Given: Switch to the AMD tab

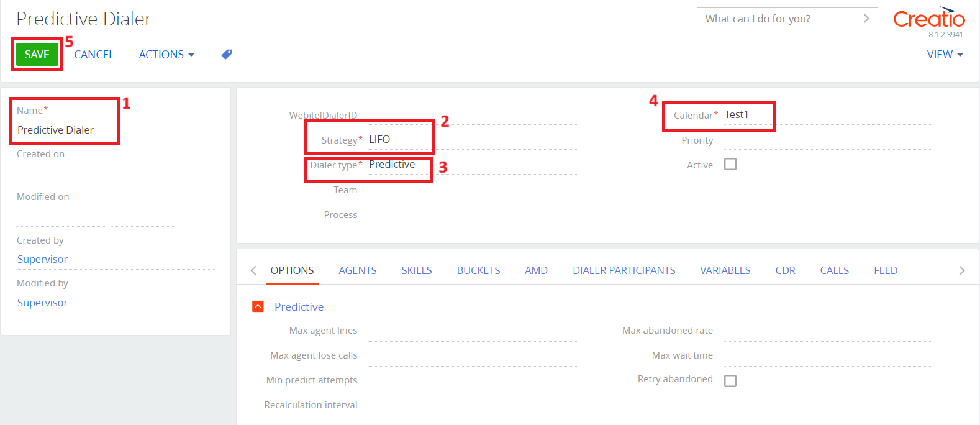Looking at the screenshot, I should 536,270.
